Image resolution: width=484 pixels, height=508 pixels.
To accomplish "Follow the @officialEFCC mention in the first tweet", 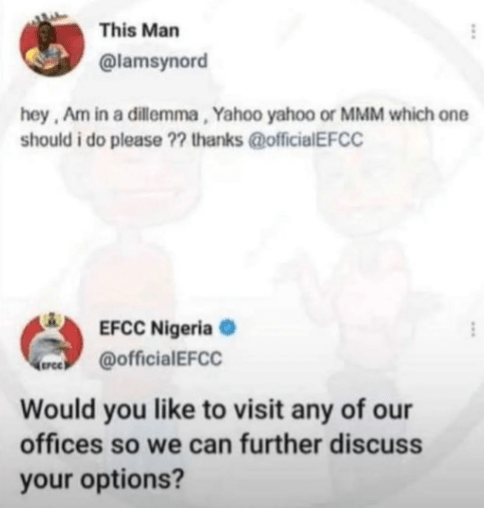I will pos(304,140).
